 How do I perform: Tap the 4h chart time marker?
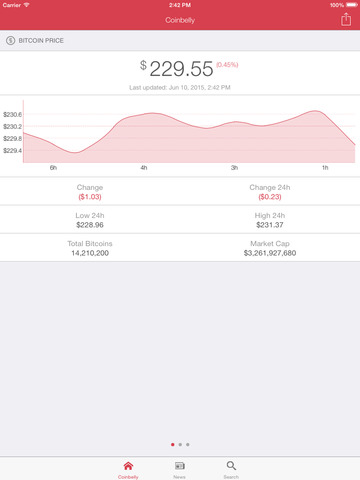pos(144,167)
